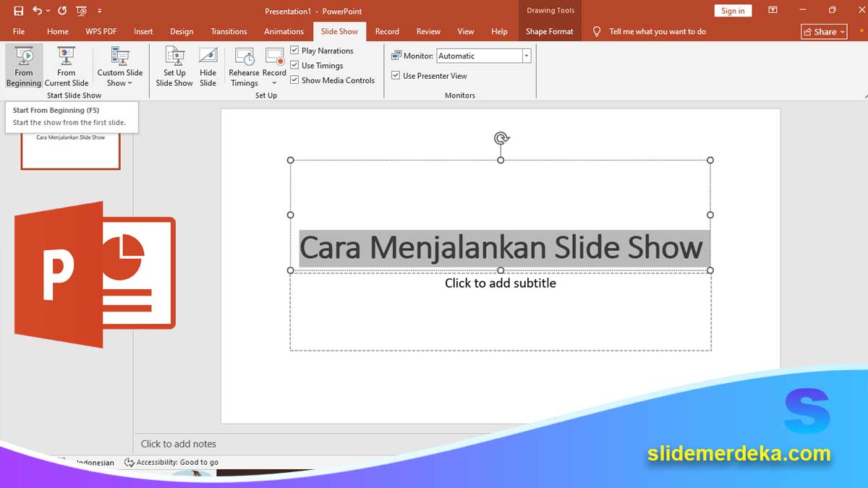
Task: Uncheck Play Narrations
Action: [x=294, y=51]
